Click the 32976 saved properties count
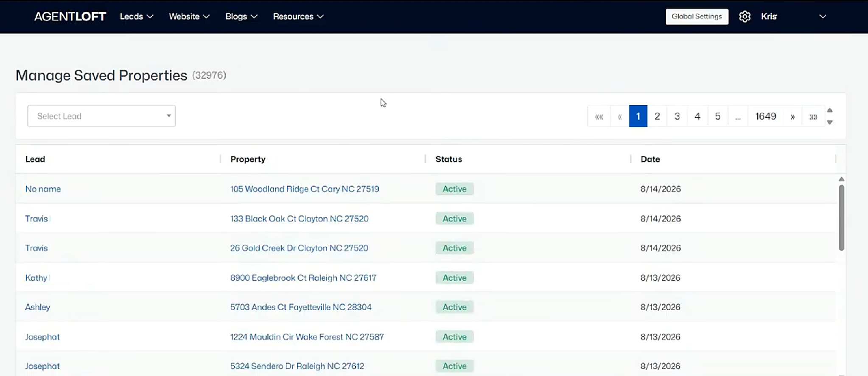Viewport: 868px width, 376px height. tap(209, 75)
